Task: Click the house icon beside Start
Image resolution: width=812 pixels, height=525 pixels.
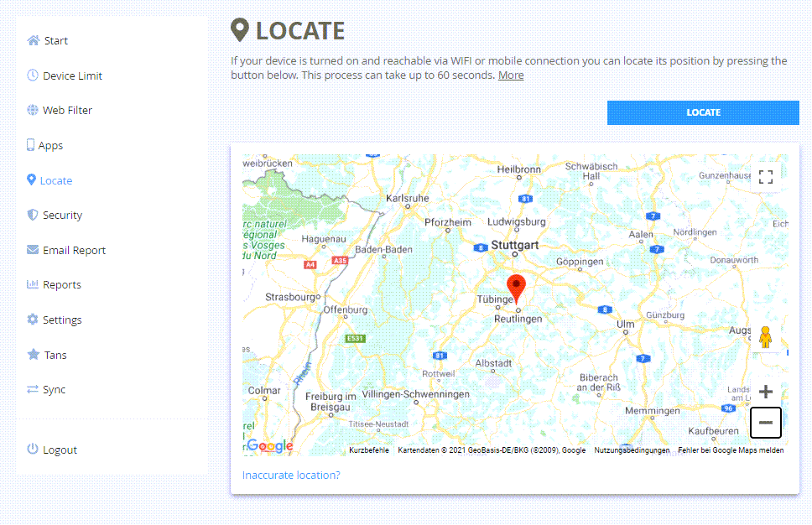Action: coord(34,40)
